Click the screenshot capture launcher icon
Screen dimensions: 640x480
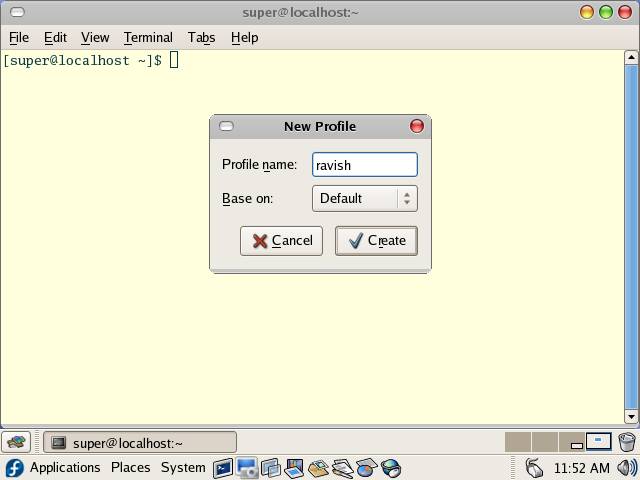coord(246,468)
